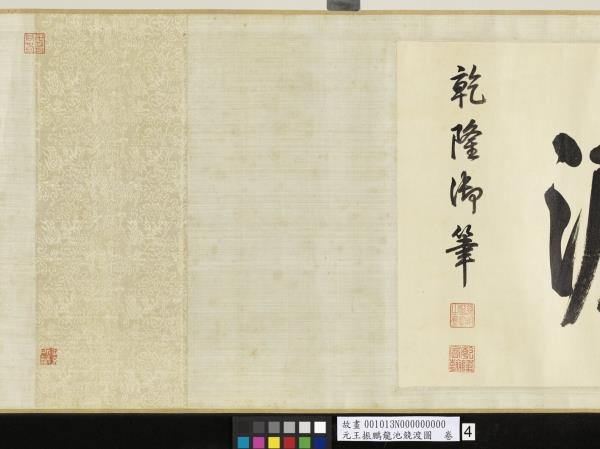Click the square red seal on patterned silk top-left
This screenshot has width=600, height=449.
34,43
